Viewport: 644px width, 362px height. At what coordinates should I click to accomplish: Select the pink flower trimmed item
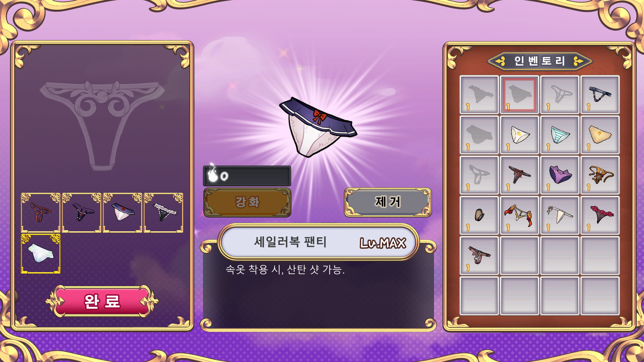[600, 216]
